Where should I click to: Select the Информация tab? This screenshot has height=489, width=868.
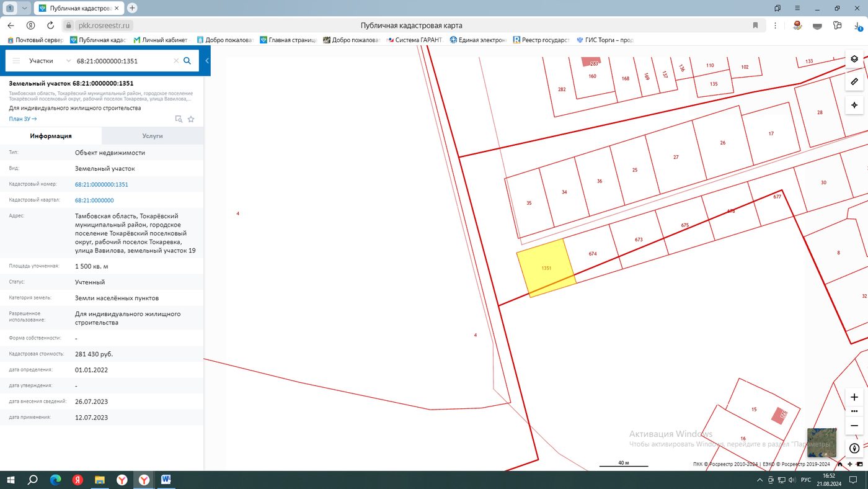51,135
